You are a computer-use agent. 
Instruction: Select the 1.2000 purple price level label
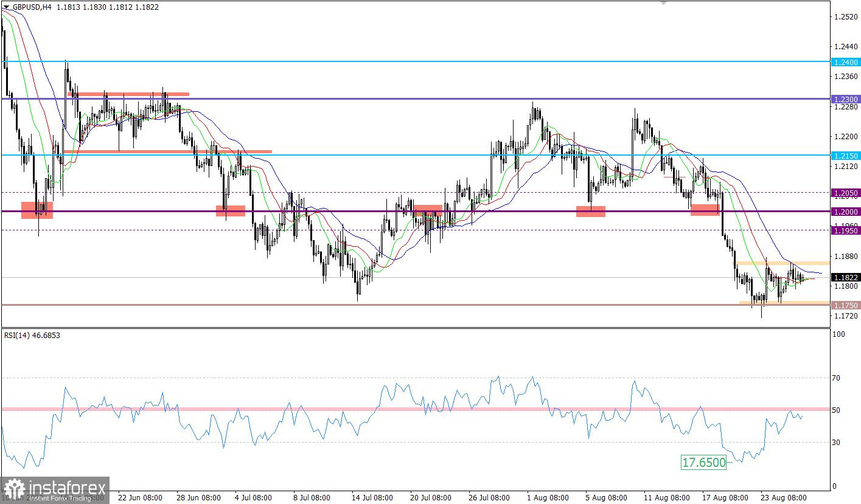845,212
